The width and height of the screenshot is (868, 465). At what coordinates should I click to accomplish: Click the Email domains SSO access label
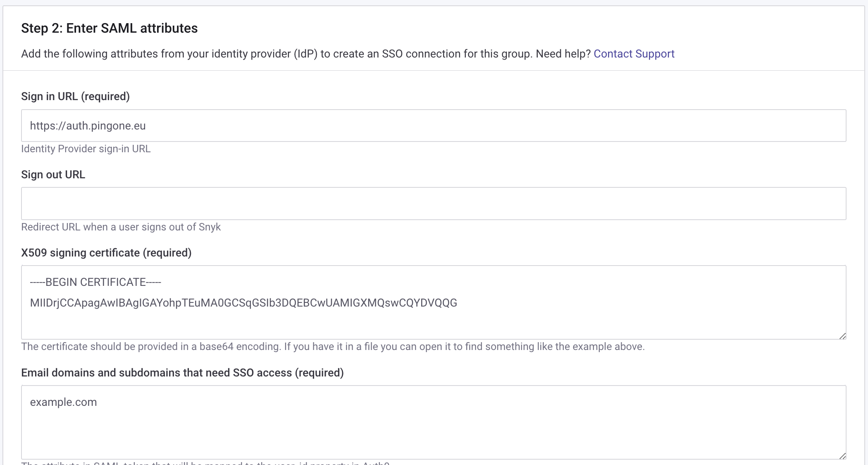(183, 372)
